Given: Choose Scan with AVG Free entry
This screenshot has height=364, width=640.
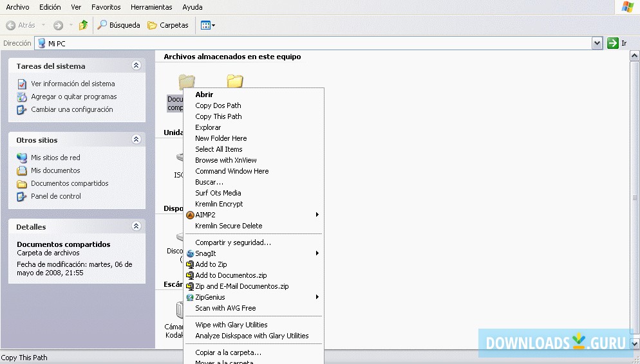Looking at the screenshot, I should 254,308.
